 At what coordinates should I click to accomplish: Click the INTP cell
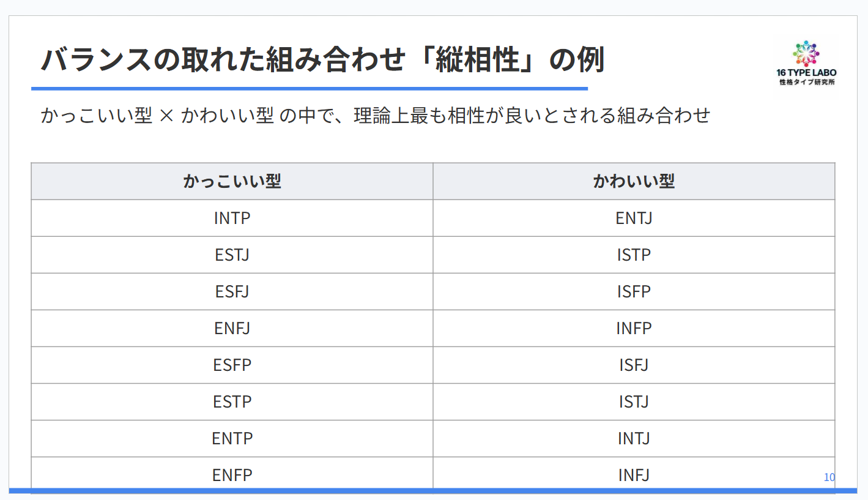point(232,218)
